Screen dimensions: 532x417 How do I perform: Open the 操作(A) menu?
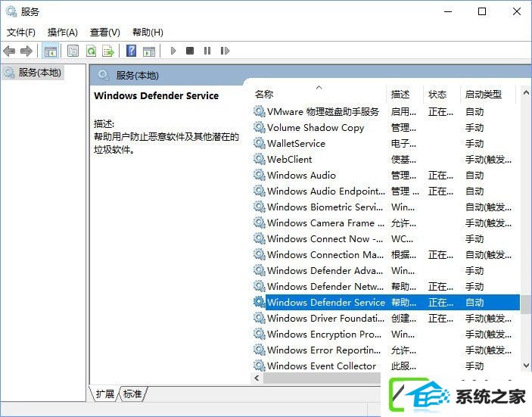63,33
